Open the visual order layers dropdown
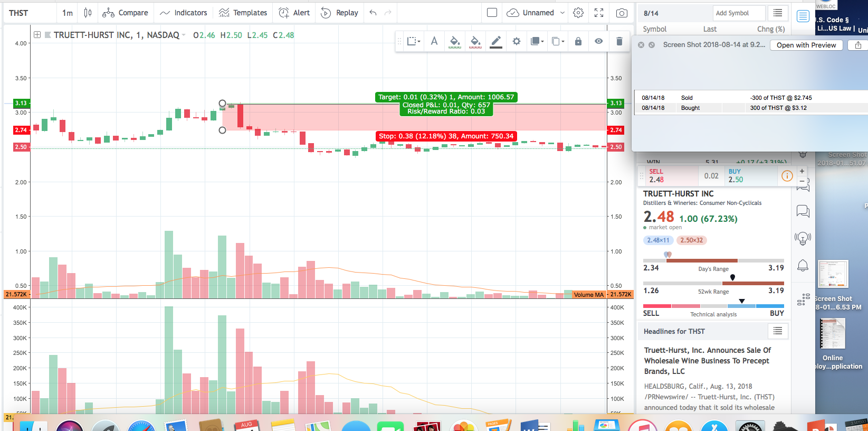 pos(537,41)
